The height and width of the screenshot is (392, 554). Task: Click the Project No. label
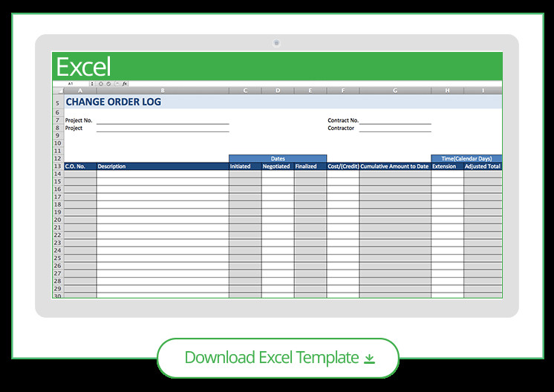[x=79, y=120]
